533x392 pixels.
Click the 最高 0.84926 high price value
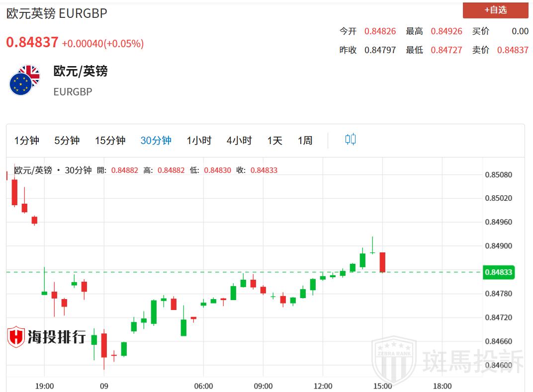click(x=446, y=31)
